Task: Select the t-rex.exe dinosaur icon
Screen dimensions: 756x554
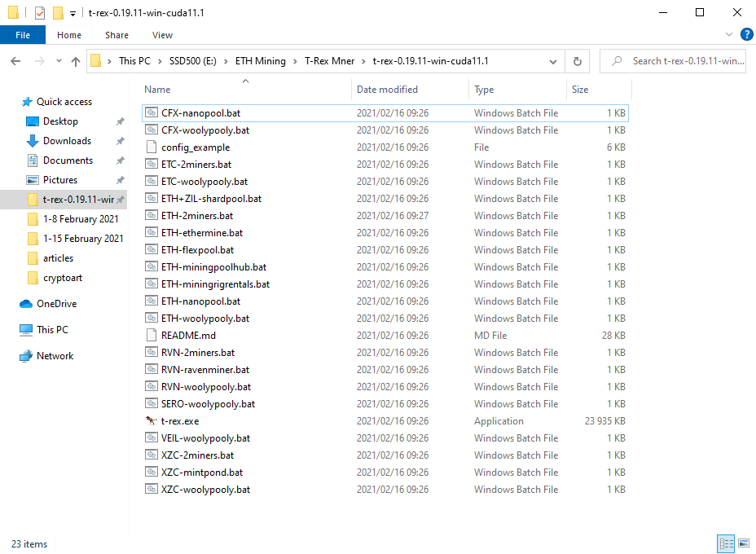Action: tap(152, 421)
